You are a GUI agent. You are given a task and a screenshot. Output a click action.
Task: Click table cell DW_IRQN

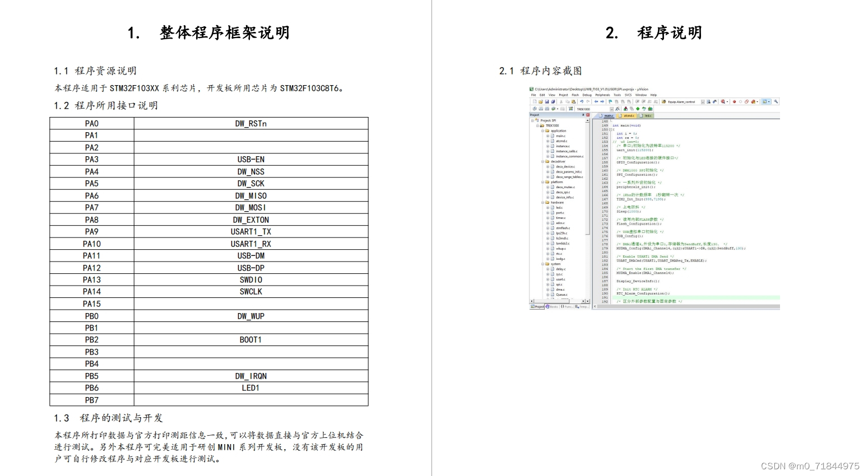[x=251, y=376]
